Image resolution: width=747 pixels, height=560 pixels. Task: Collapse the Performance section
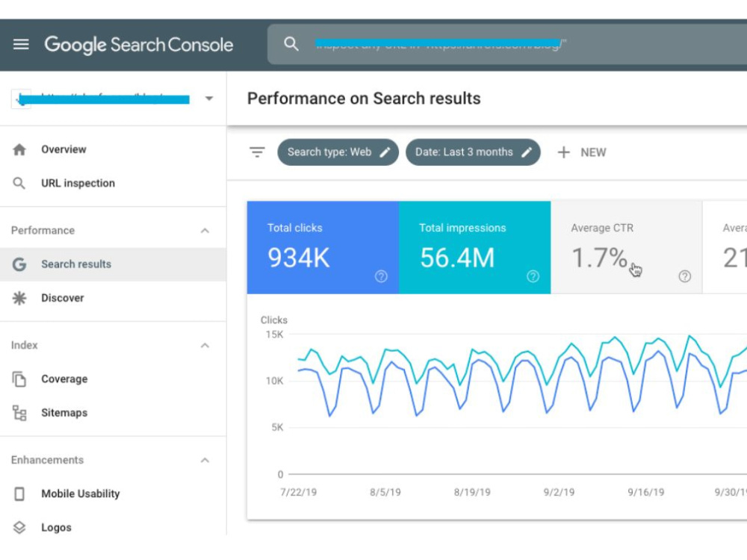click(x=205, y=231)
